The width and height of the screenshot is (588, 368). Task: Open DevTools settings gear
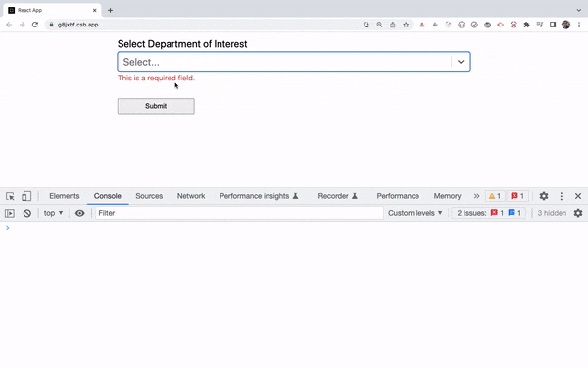(x=544, y=196)
